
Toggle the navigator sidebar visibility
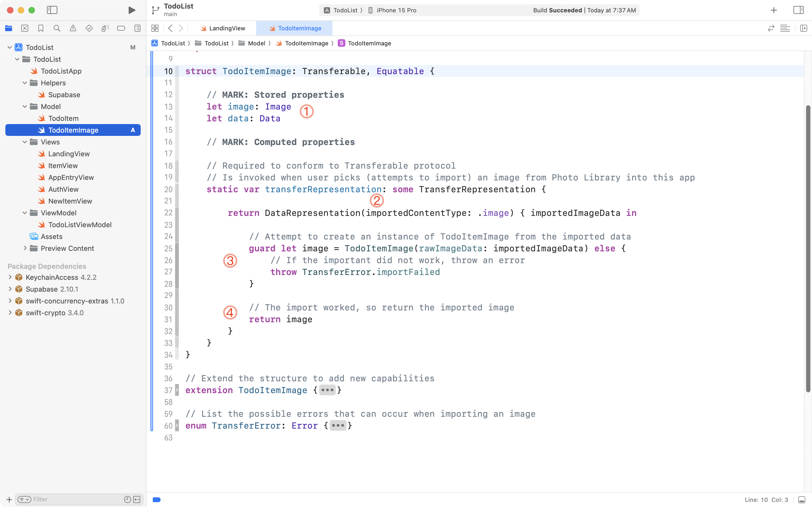pyautogui.click(x=52, y=10)
